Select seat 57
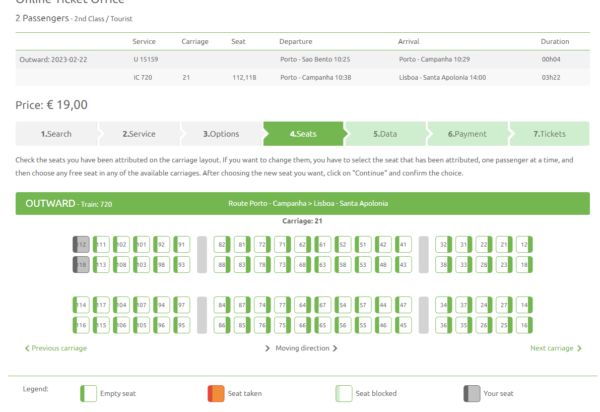The height and width of the screenshot is (412, 600). click(363, 305)
